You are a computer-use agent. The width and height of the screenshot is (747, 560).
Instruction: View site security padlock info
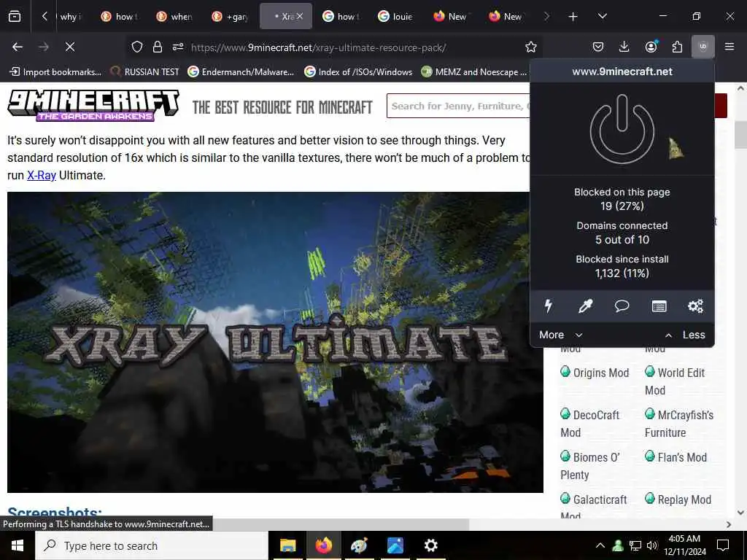pyautogui.click(x=158, y=47)
